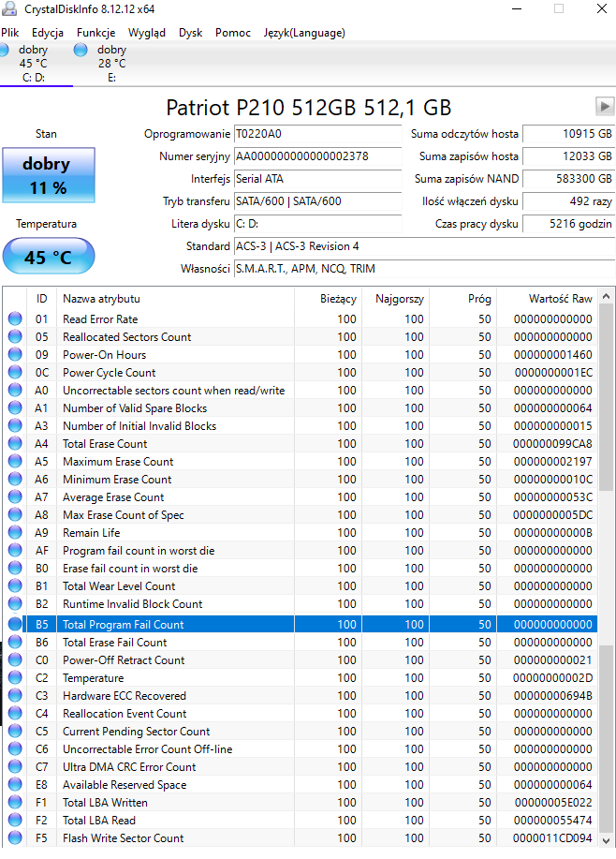Screen dimensions: 616x859
Task: Click the CrystalDiskInfo app icon in title bar
Action: tap(9, 8)
